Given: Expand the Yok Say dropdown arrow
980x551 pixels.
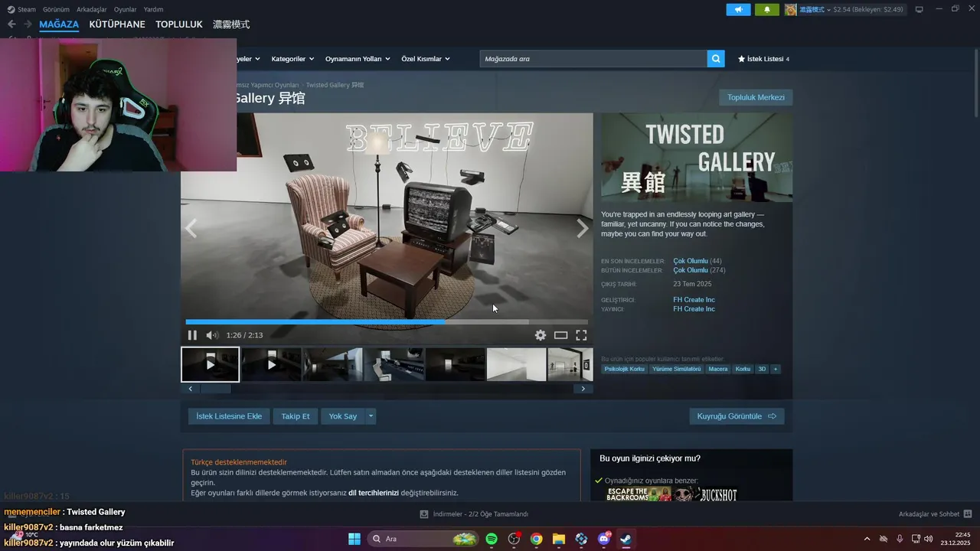Looking at the screenshot, I should tap(371, 416).
